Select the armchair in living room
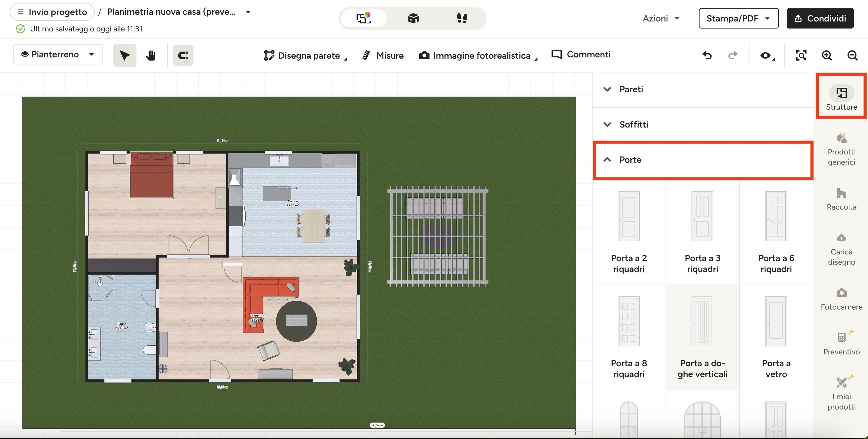The height and width of the screenshot is (439, 868). [x=268, y=351]
